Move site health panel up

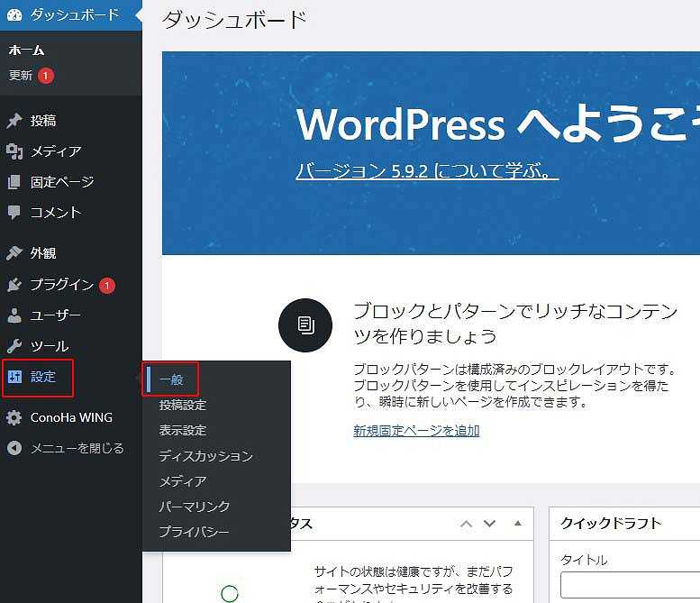click(466, 524)
